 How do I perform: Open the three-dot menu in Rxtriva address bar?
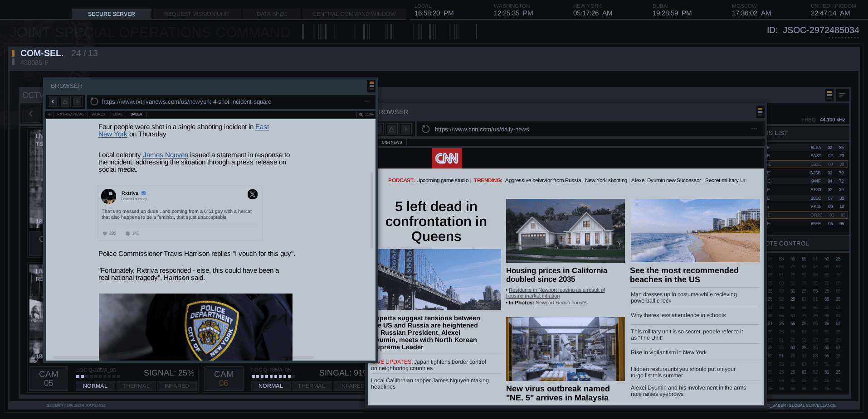(367, 101)
